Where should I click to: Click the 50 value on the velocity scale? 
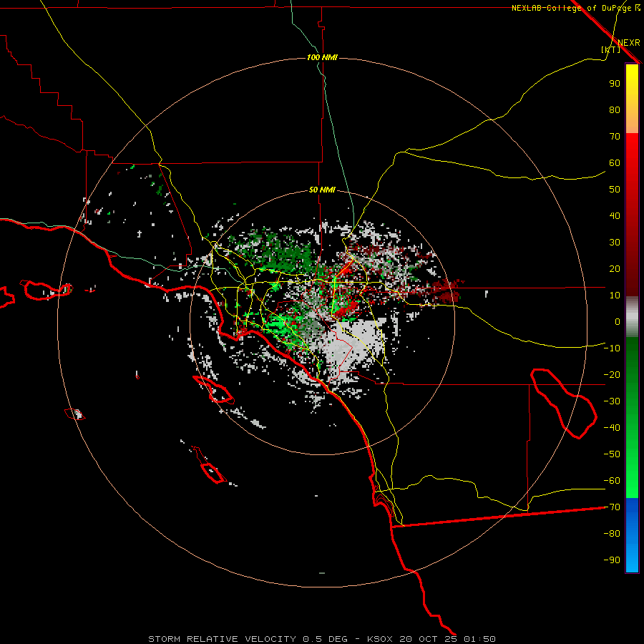coord(615,190)
